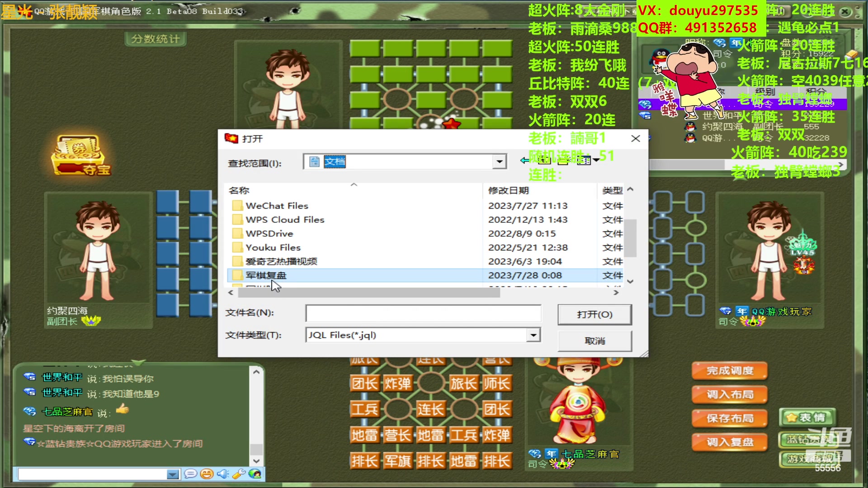Click chat line 星空下的海离开了房间
This screenshot has height=488, width=868.
[x=74, y=428]
